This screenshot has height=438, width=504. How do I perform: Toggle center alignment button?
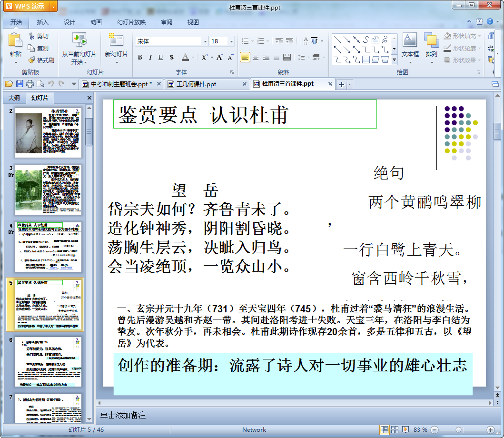pyautogui.click(x=256, y=57)
